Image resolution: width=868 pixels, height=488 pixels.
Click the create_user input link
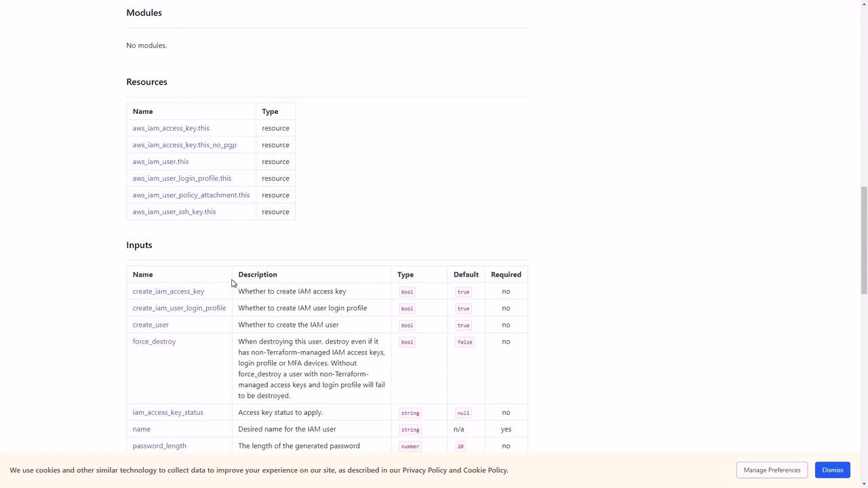click(x=151, y=325)
